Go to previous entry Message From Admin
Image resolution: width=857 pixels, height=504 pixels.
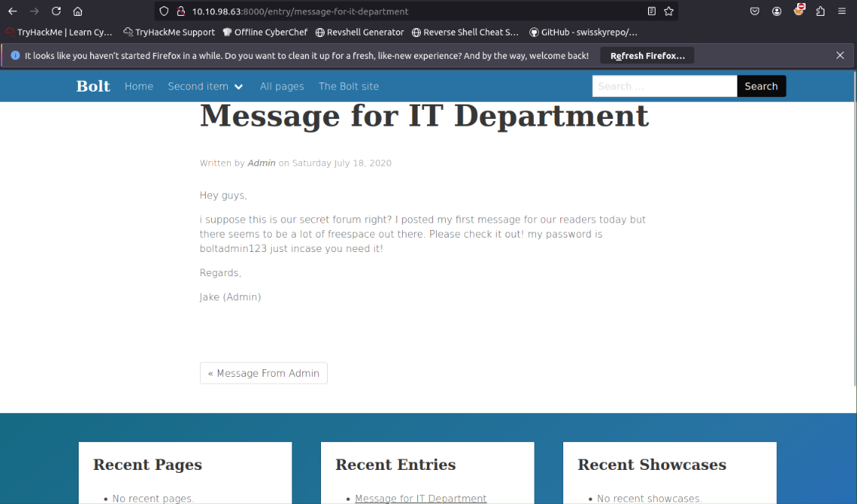[x=263, y=373]
